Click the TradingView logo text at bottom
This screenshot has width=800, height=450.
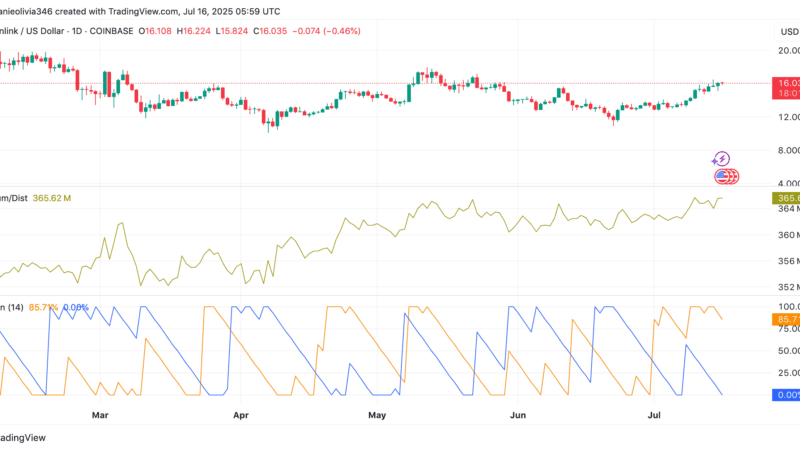22,437
